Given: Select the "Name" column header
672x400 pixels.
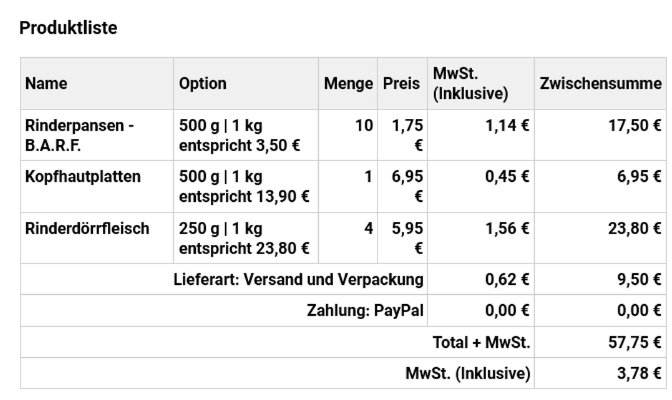Looking at the screenshot, I should pos(47,85).
